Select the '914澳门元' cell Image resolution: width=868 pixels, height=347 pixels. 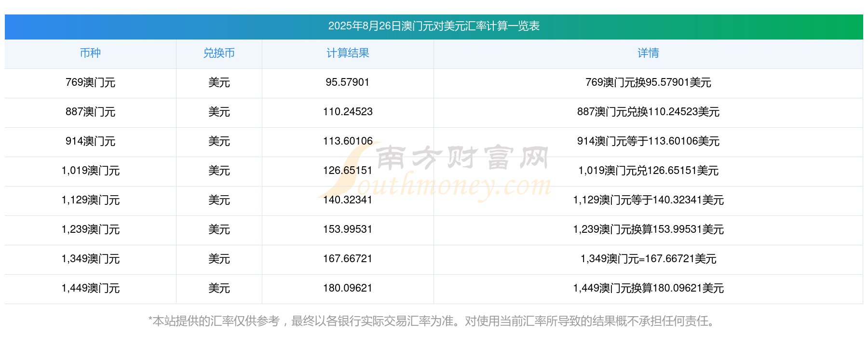coord(90,141)
